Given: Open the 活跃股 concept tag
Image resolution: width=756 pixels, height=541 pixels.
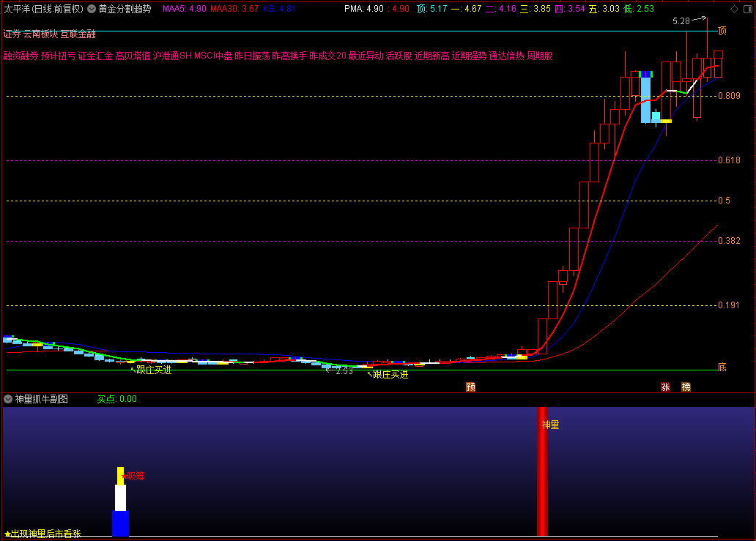Looking at the screenshot, I should [399, 56].
